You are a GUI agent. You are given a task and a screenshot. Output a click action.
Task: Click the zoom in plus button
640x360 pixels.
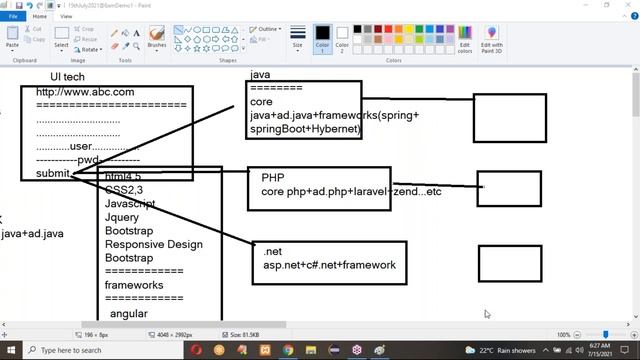634,335
